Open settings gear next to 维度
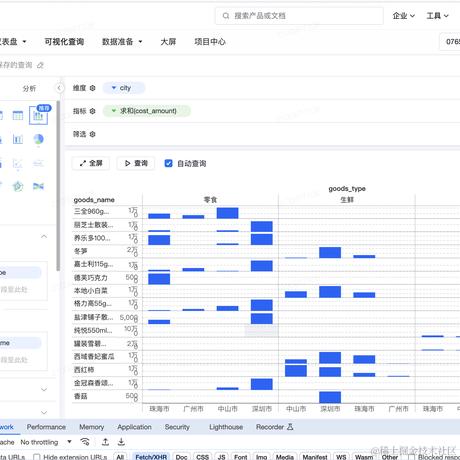Viewport: 460px width, 460px height. [92, 88]
